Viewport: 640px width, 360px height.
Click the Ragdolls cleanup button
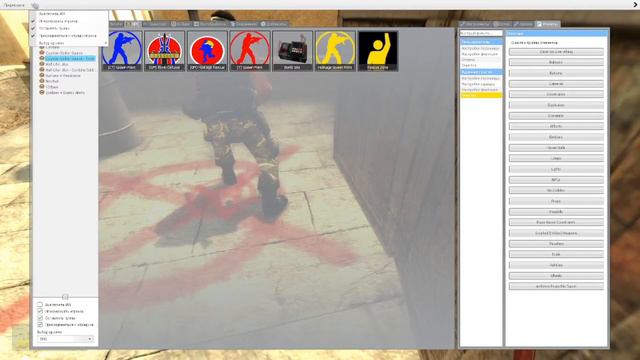tap(556, 212)
